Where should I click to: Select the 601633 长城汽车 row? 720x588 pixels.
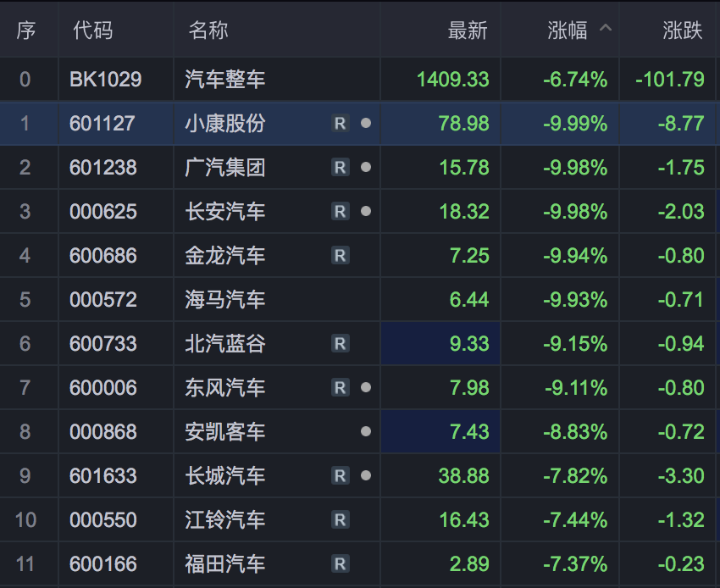[x=360, y=475]
